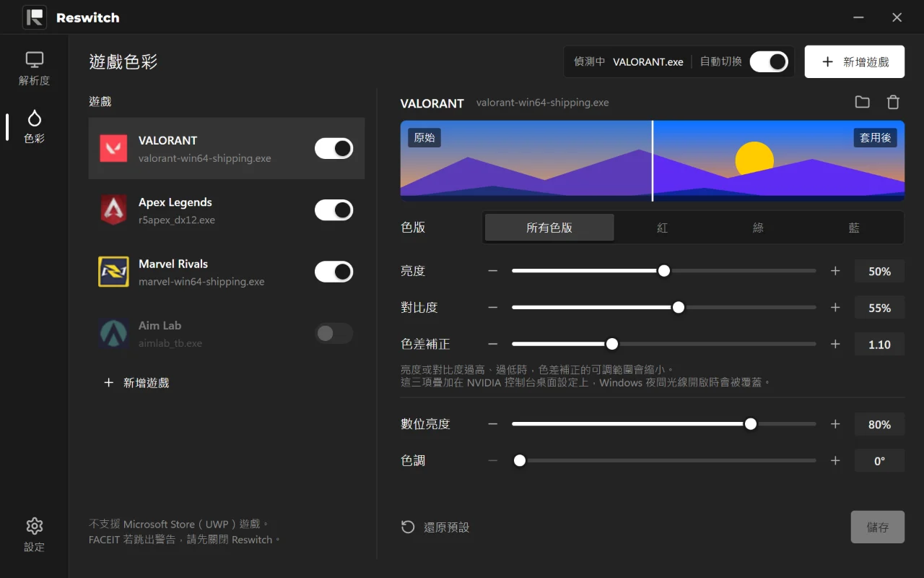Click the VALORANT game icon in the list
This screenshot has height=578, width=924.
(x=113, y=148)
